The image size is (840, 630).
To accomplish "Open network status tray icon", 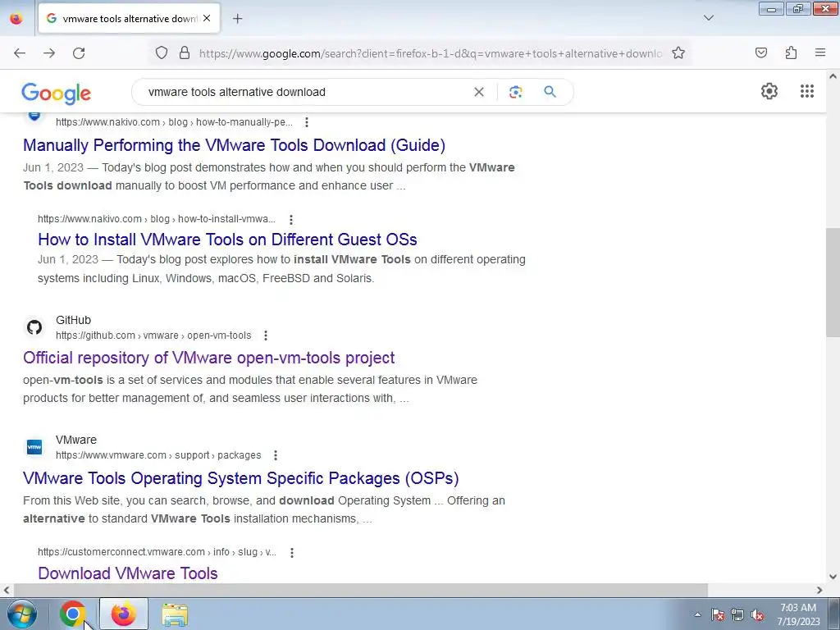I will coord(737,614).
